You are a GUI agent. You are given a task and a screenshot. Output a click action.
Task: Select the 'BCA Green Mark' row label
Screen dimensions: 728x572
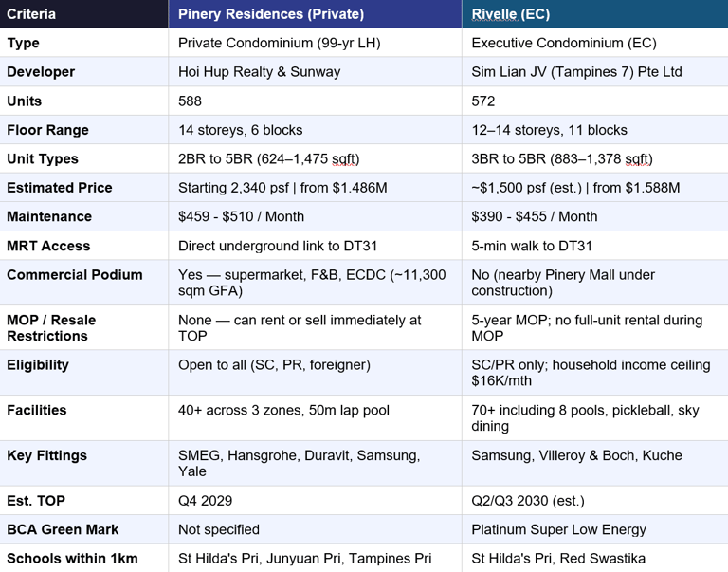point(84,529)
